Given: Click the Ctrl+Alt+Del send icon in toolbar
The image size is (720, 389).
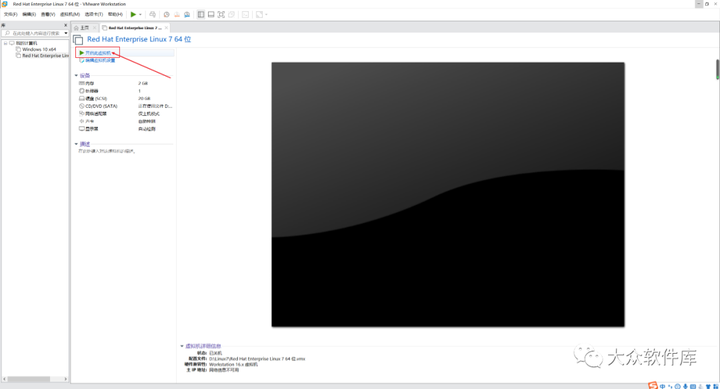Looking at the screenshot, I should tap(152, 15).
